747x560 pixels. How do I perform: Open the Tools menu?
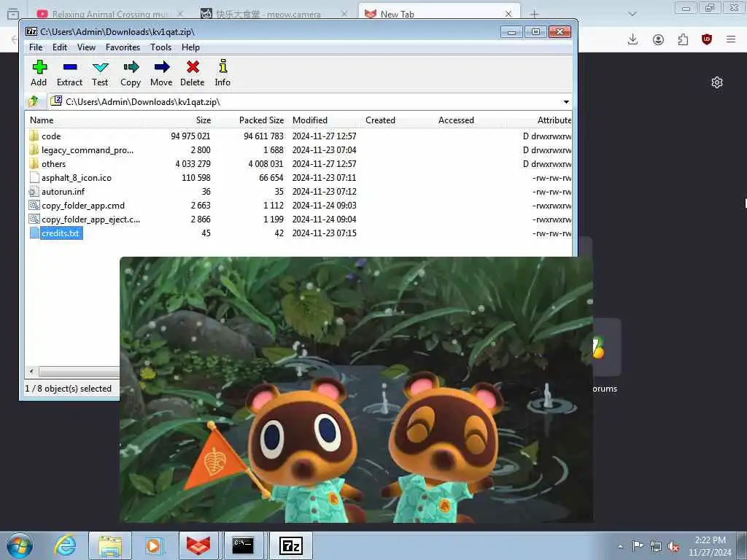click(160, 47)
